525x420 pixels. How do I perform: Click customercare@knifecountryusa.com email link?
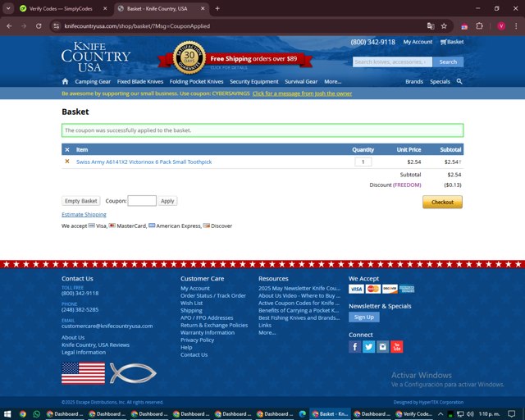pos(107,326)
